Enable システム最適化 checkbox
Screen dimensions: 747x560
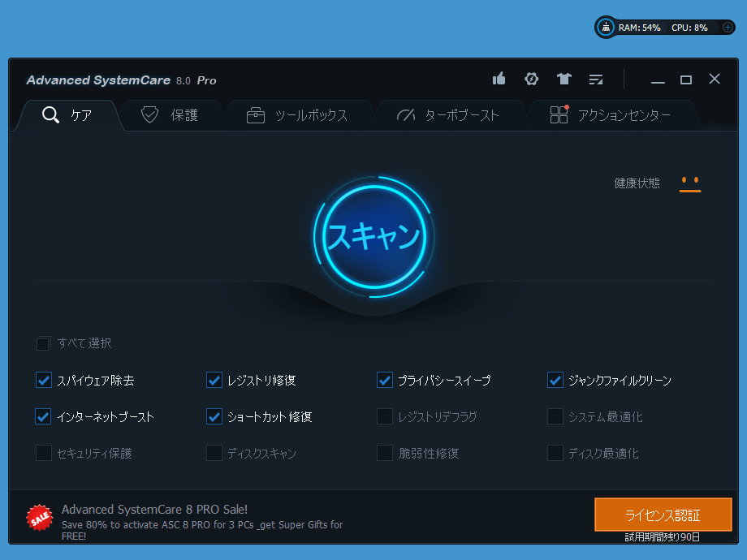coord(555,416)
